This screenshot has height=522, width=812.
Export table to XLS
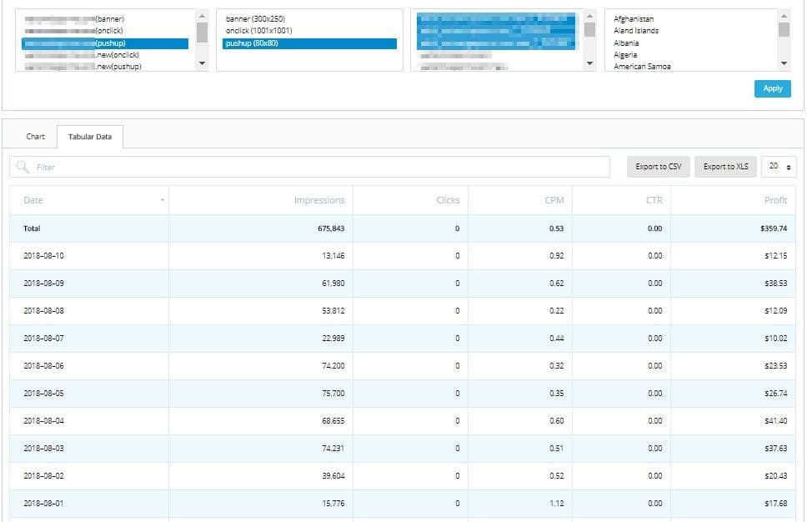coord(725,167)
